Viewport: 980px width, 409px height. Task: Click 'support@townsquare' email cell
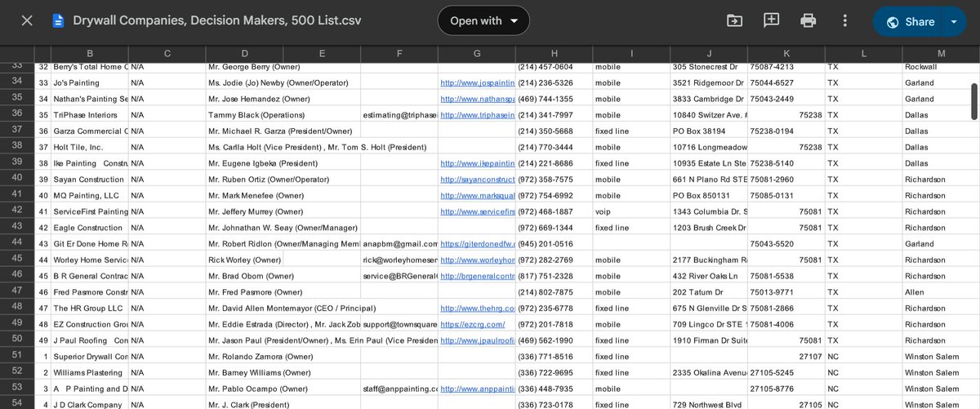coord(399,324)
